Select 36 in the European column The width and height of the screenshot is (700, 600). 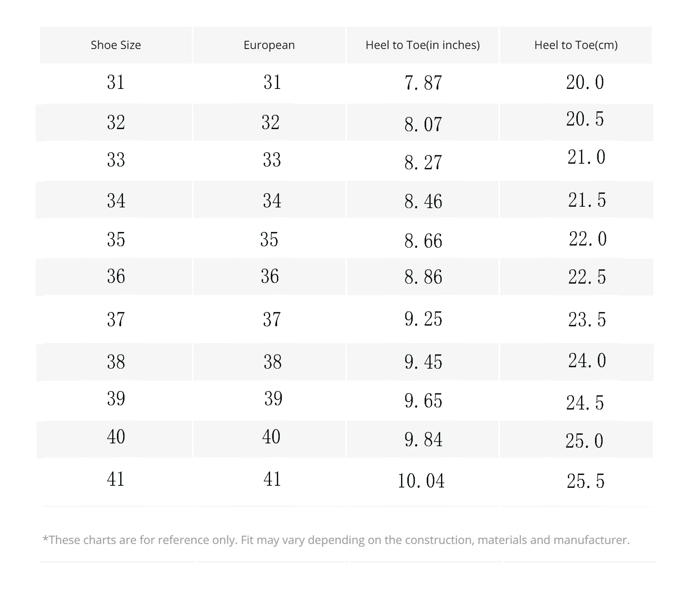click(270, 276)
